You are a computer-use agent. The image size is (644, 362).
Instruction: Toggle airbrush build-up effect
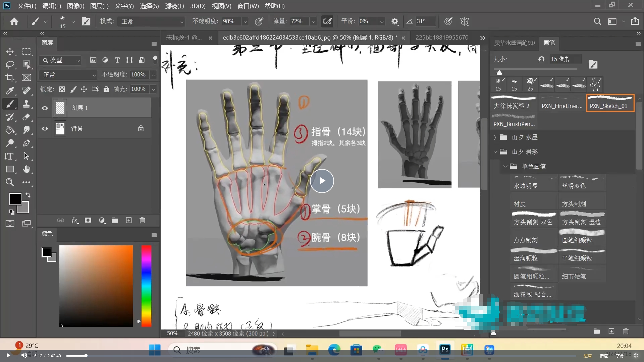(327, 21)
